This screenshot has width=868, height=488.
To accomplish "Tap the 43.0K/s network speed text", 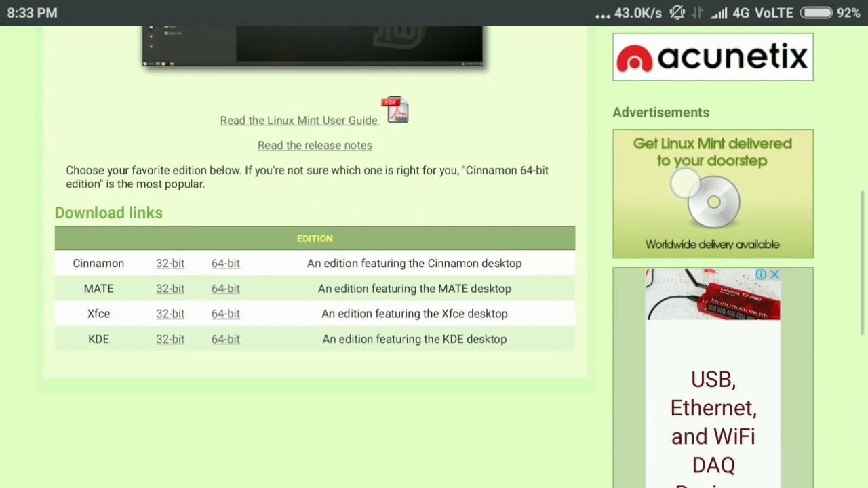I will tap(638, 13).
